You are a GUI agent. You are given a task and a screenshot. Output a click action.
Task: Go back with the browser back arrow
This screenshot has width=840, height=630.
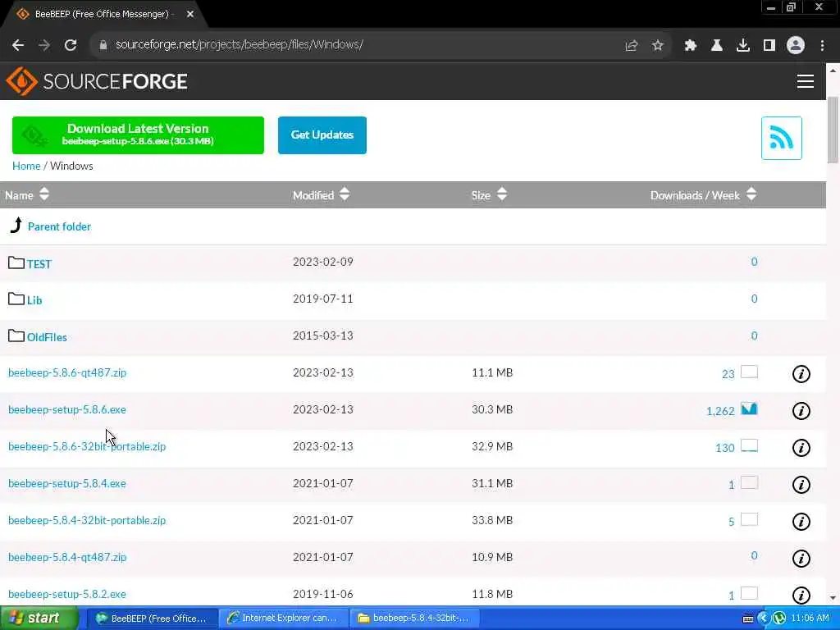pyautogui.click(x=18, y=45)
